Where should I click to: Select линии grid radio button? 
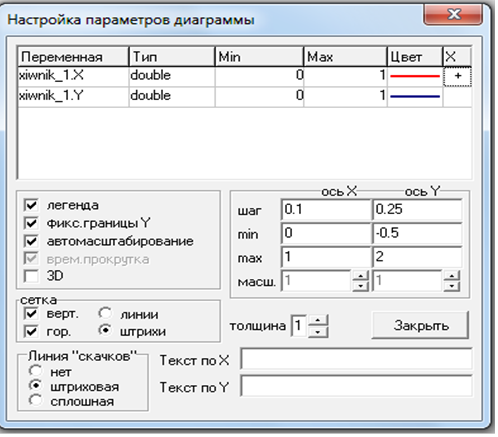105,314
